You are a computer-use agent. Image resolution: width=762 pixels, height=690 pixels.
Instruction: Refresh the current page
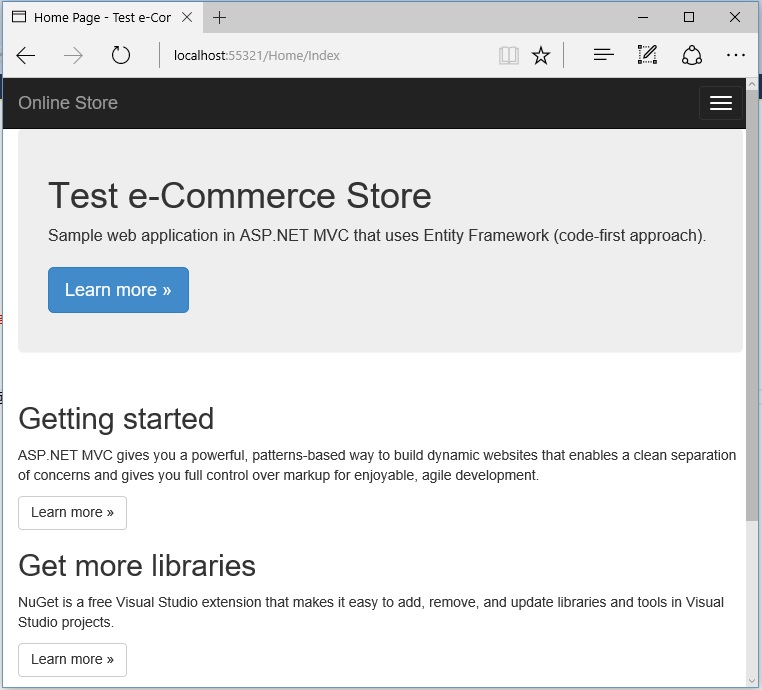[121, 55]
